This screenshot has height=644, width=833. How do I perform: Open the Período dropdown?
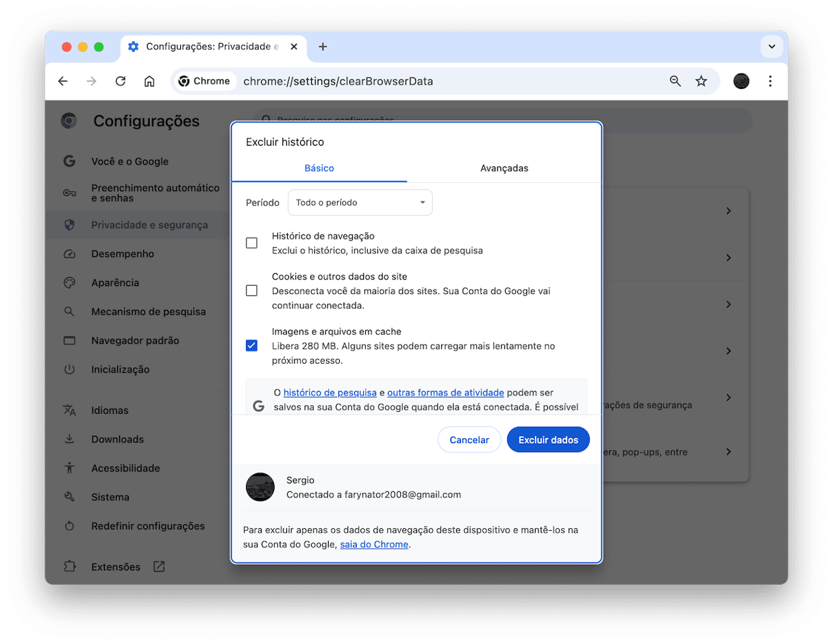360,203
